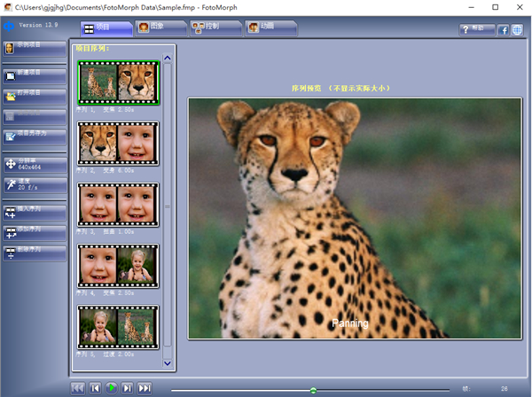This screenshot has height=397, width=532.
Task: Change the resolution 640x464 setting
Action: coord(34,164)
